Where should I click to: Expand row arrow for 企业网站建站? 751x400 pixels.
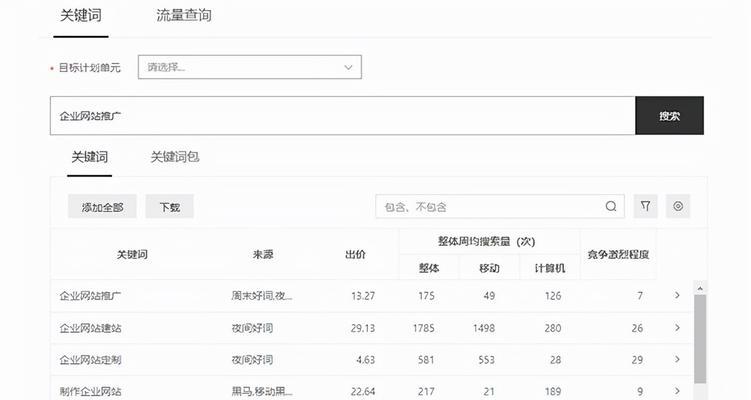point(677,328)
